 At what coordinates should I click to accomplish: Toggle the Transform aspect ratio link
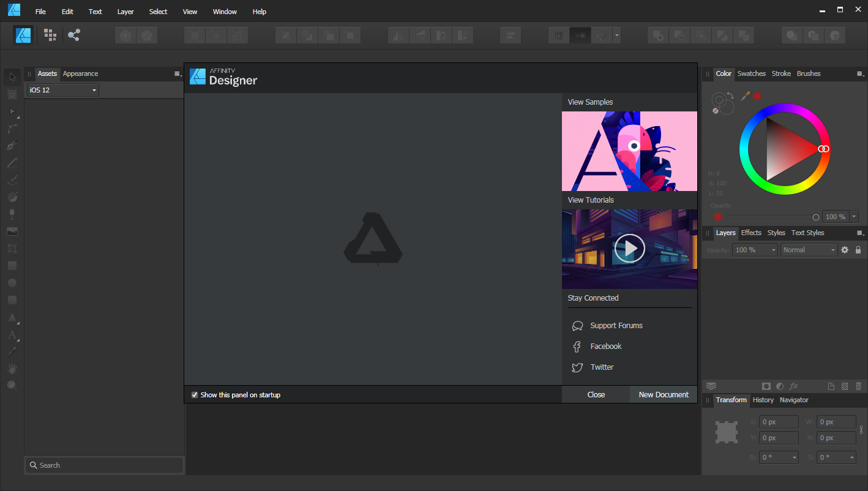(862, 430)
